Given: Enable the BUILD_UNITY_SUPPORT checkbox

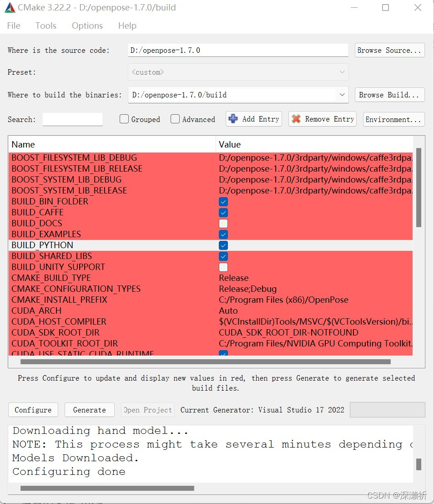Looking at the screenshot, I should (223, 267).
